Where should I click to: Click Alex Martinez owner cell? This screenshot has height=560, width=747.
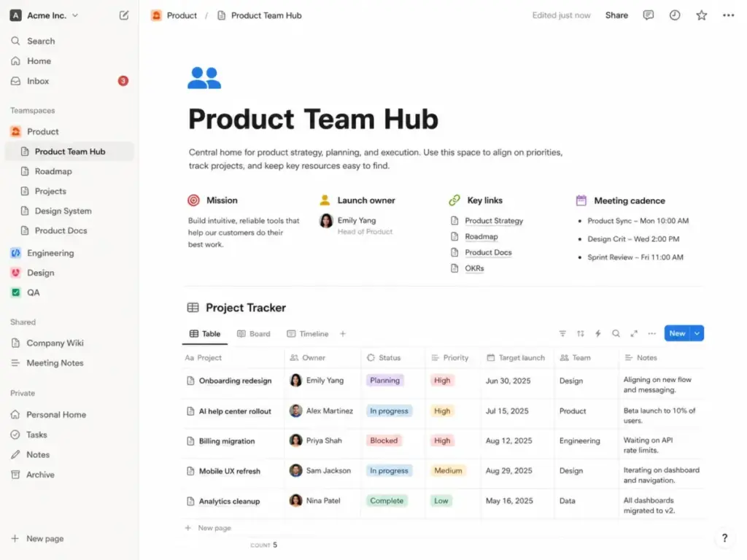click(322, 411)
